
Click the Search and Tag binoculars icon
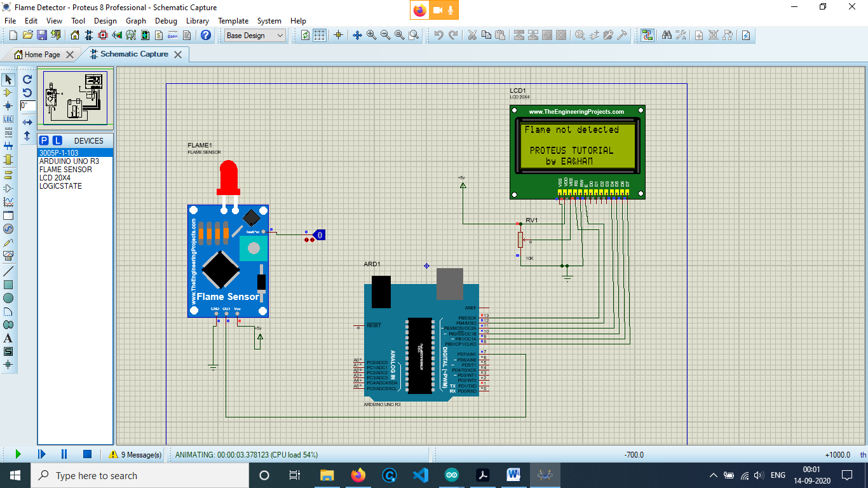point(667,35)
